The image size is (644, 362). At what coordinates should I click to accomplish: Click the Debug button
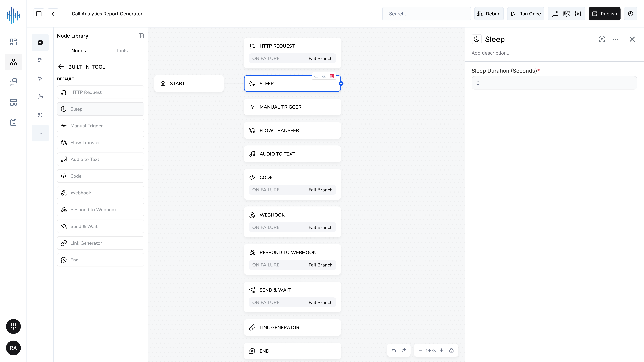pos(489,14)
